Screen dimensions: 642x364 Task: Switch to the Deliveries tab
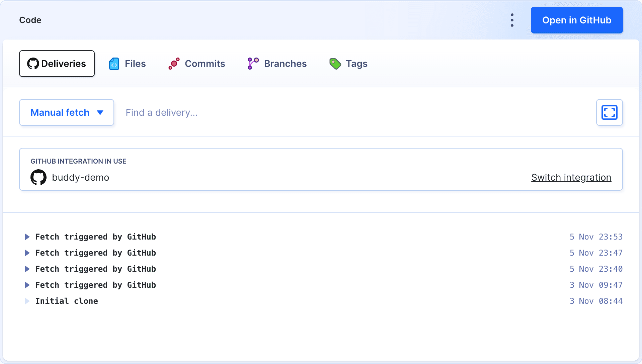point(57,64)
